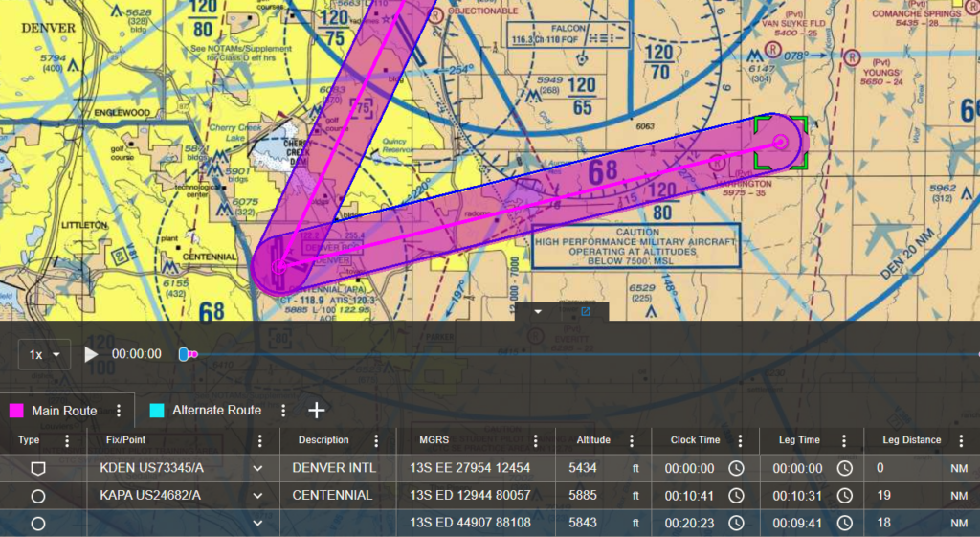Click the magenta Main Route color swatch
980x537 pixels.
16,411
